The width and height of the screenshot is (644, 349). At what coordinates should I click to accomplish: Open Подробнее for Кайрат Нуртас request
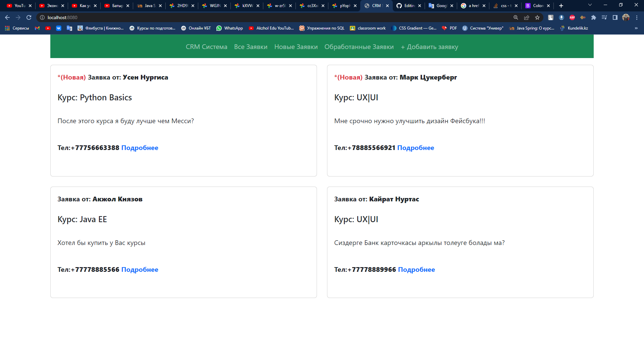(x=416, y=270)
